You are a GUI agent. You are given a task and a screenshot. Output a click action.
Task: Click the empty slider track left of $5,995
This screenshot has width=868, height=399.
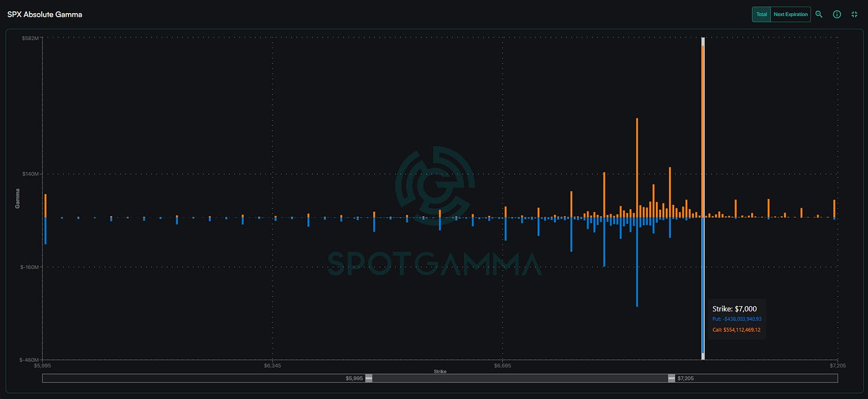click(203, 378)
